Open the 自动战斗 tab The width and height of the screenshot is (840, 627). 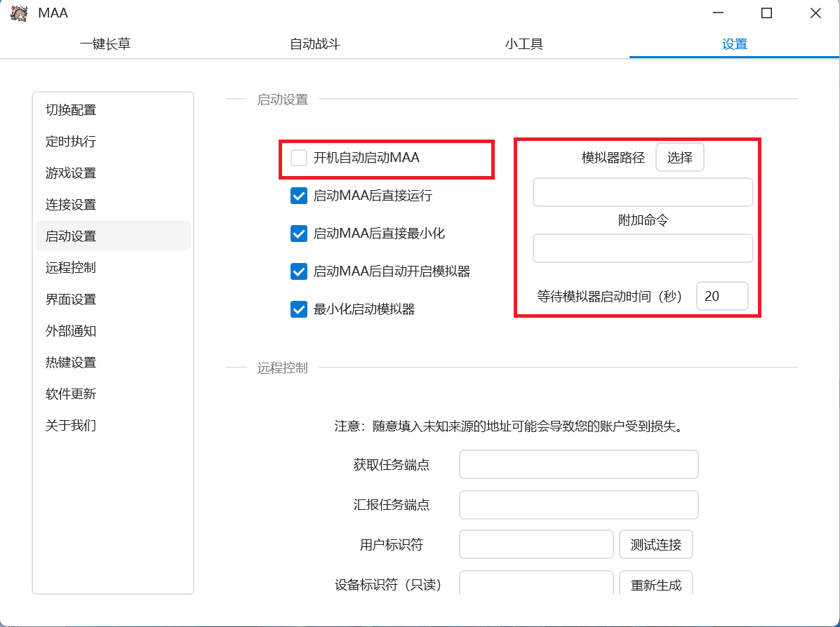[315, 44]
